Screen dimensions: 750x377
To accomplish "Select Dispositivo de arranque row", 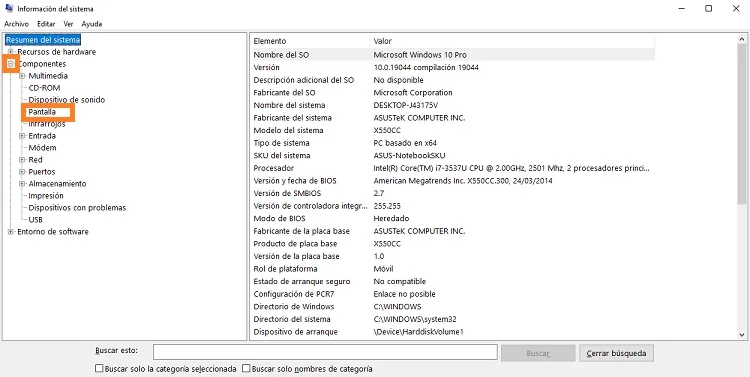I will [452, 332].
